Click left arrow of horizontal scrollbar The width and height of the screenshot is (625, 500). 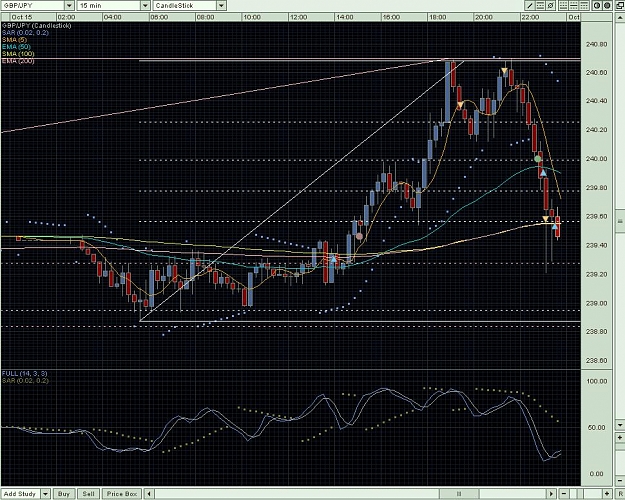149,494
